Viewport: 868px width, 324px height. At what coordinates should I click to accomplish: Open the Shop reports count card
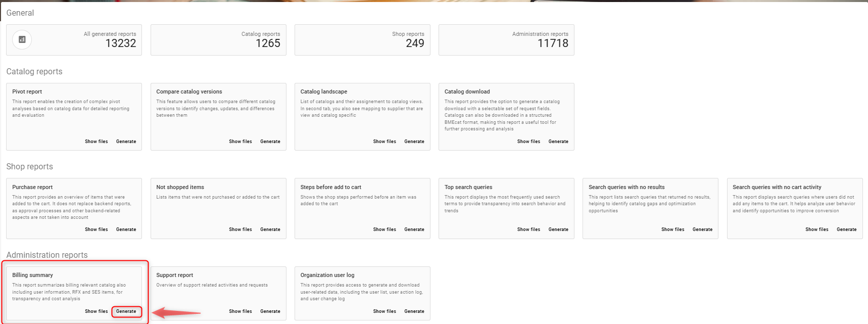[362, 40]
